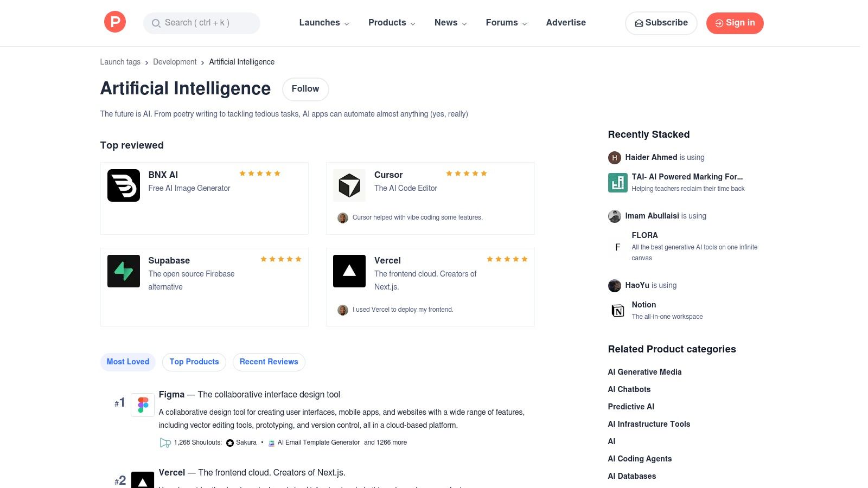Open the BNX AI product via its logo

pyautogui.click(x=123, y=185)
